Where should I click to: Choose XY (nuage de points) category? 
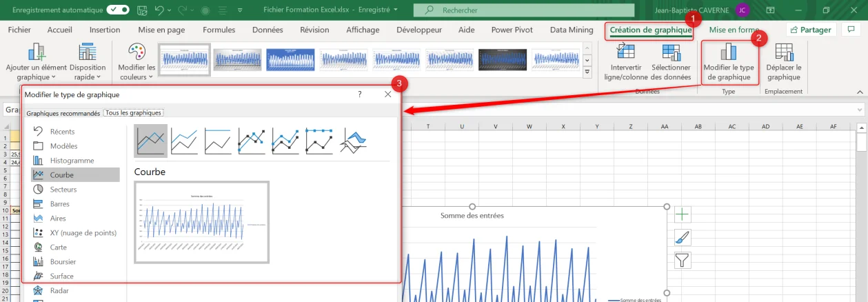tap(75, 232)
